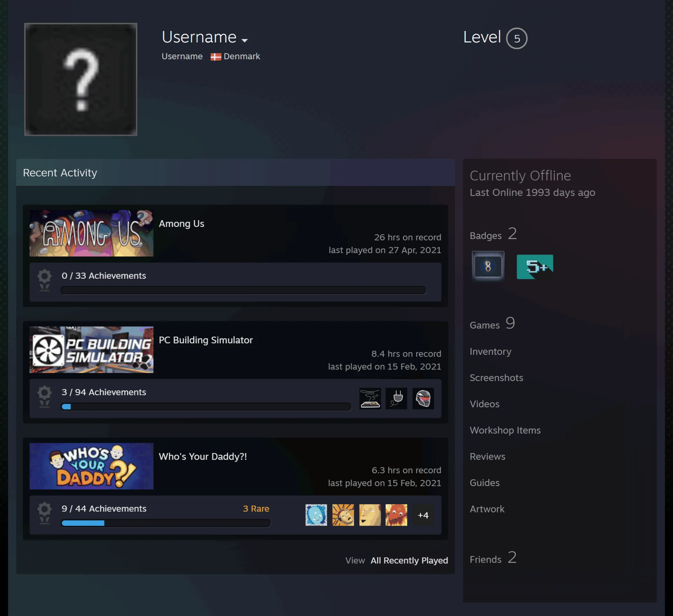This screenshot has width=673, height=616.
Task: Open the PC Building Simulator title link
Action: pyautogui.click(x=206, y=340)
